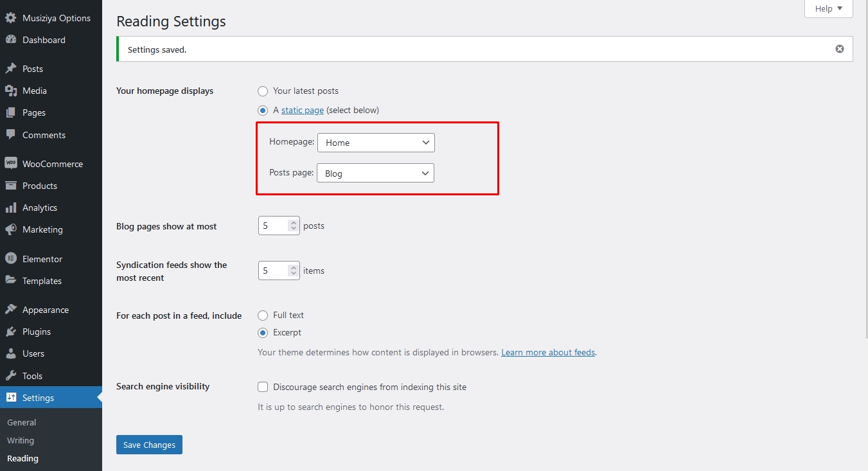Click the Plugins plug icon
This screenshot has width=868, height=471.
click(x=11, y=332)
